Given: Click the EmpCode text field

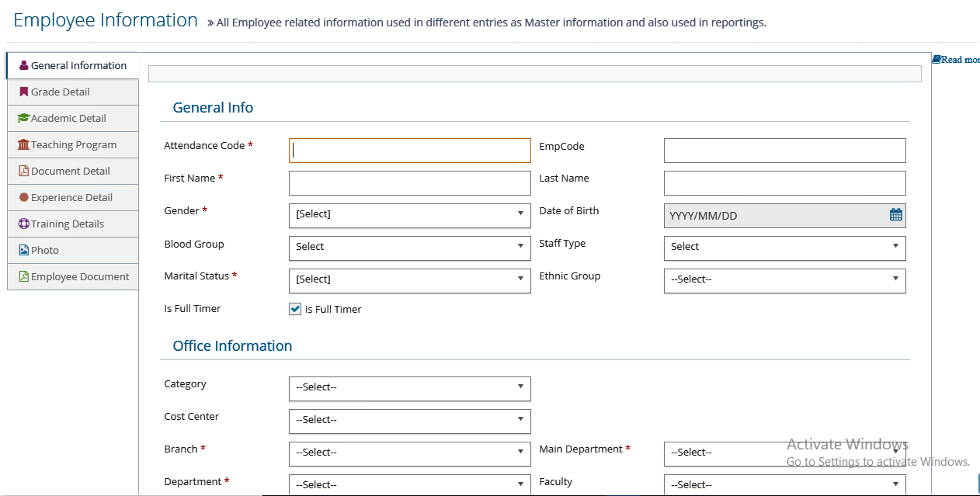Looking at the screenshot, I should [x=785, y=151].
